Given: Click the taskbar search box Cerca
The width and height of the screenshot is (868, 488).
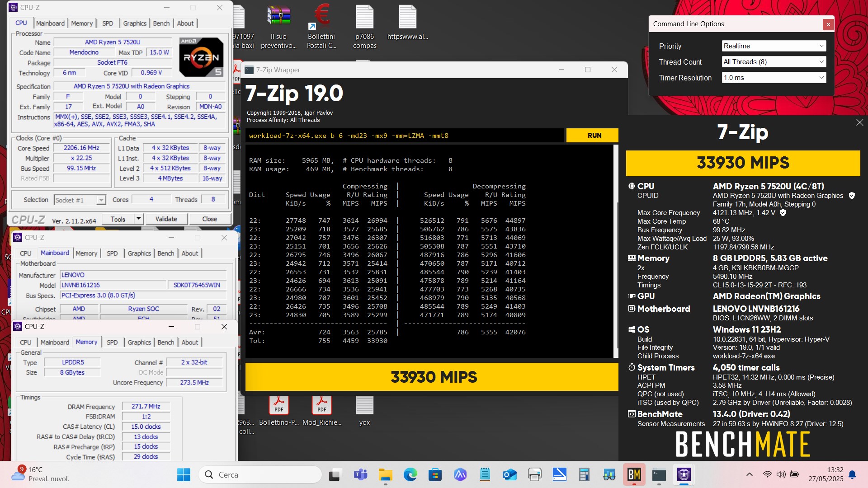Looking at the screenshot, I should (260, 475).
